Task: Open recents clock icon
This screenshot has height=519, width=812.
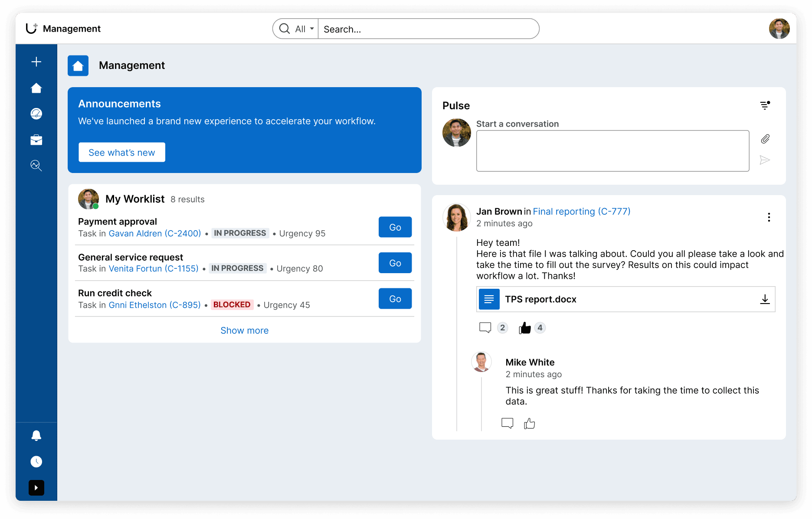Action: point(36,462)
